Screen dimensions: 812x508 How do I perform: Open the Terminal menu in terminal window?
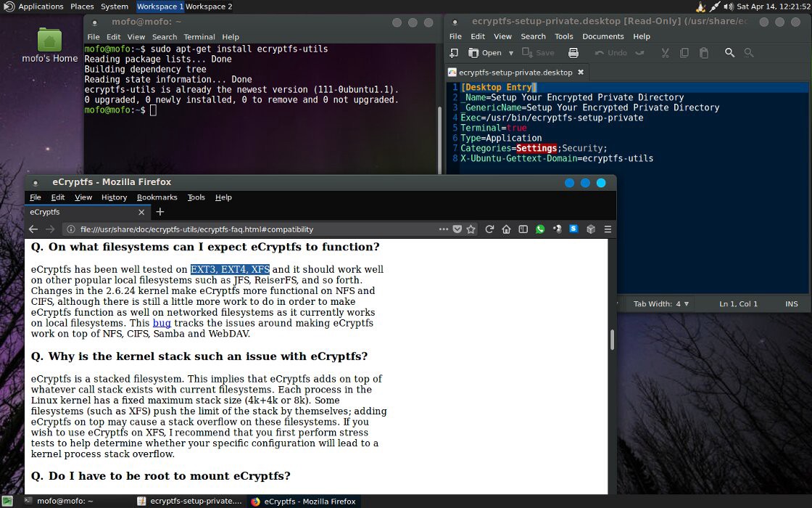tap(199, 37)
